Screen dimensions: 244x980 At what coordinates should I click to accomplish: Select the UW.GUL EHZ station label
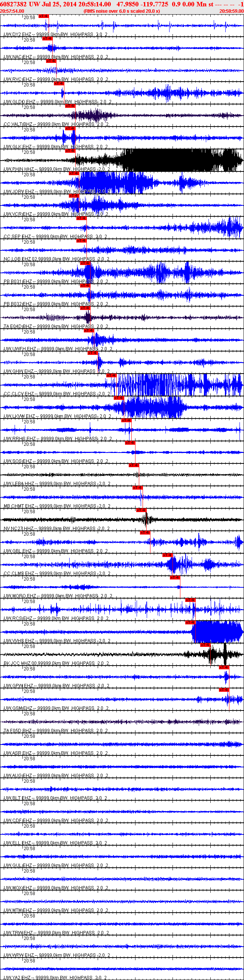coord(55,865)
